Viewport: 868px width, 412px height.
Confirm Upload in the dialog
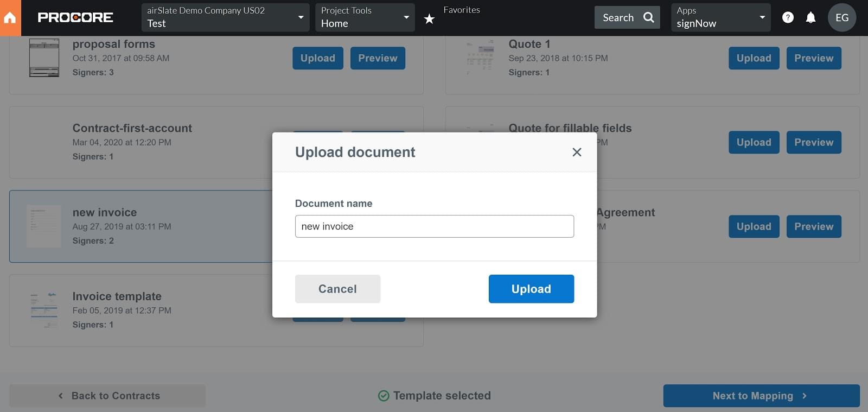click(x=531, y=289)
